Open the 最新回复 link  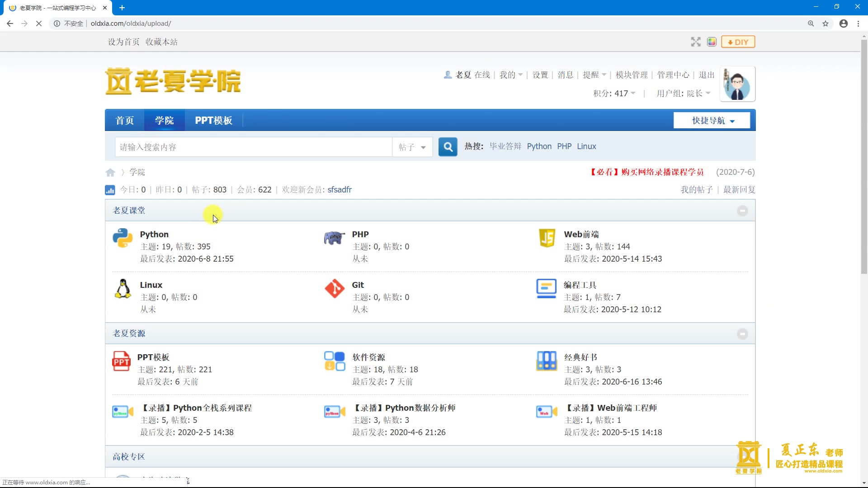click(x=739, y=190)
